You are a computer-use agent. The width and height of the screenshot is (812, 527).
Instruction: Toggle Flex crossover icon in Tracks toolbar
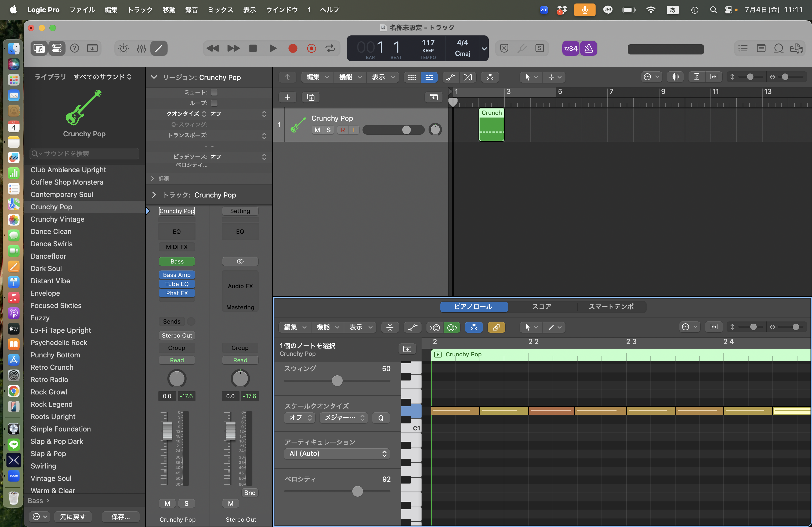click(468, 77)
